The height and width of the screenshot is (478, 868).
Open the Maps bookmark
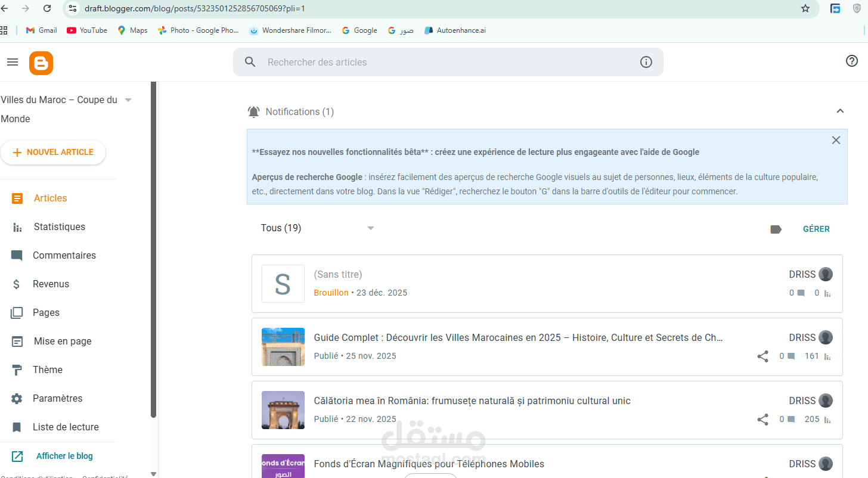(x=132, y=30)
